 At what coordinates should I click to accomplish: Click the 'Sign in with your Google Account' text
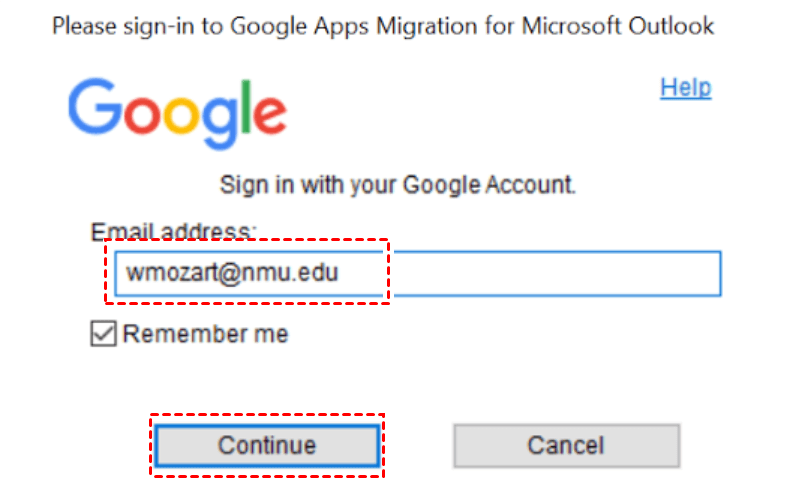pyautogui.click(x=397, y=185)
